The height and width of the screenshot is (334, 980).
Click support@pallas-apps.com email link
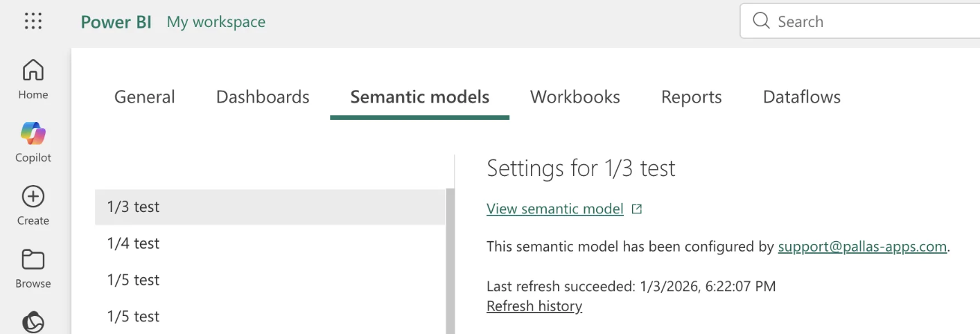click(862, 246)
